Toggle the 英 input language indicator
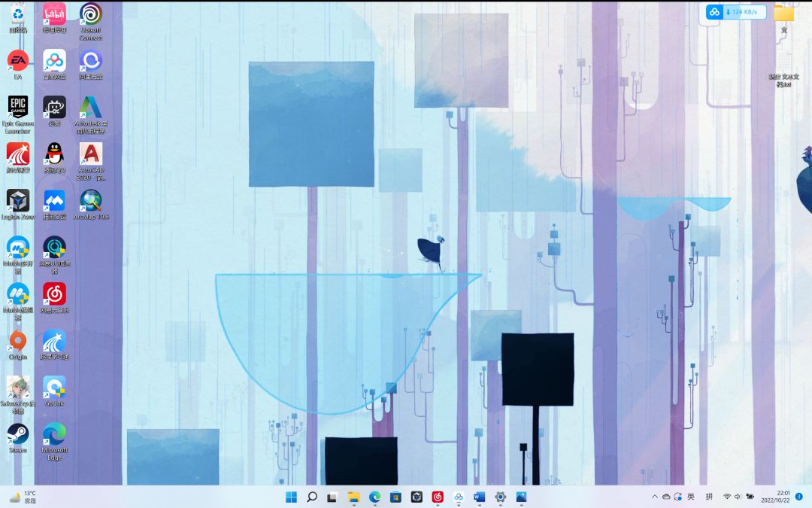This screenshot has width=812, height=508. (x=691, y=497)
